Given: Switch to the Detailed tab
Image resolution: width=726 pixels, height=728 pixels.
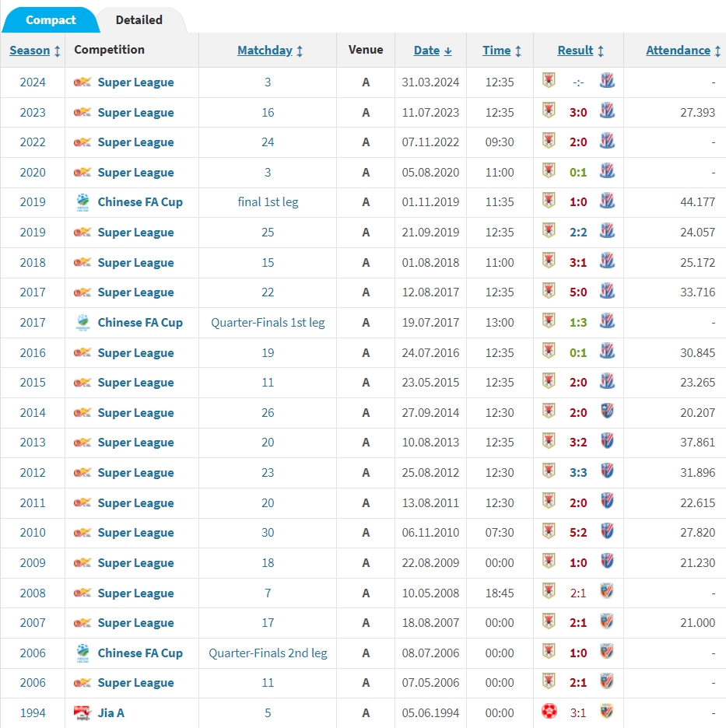Looking at the screenshot, I should [x=139, y=19].
